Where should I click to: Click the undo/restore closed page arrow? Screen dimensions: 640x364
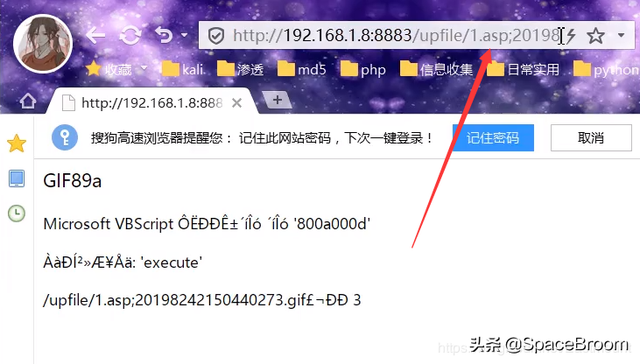pos(164,35)
